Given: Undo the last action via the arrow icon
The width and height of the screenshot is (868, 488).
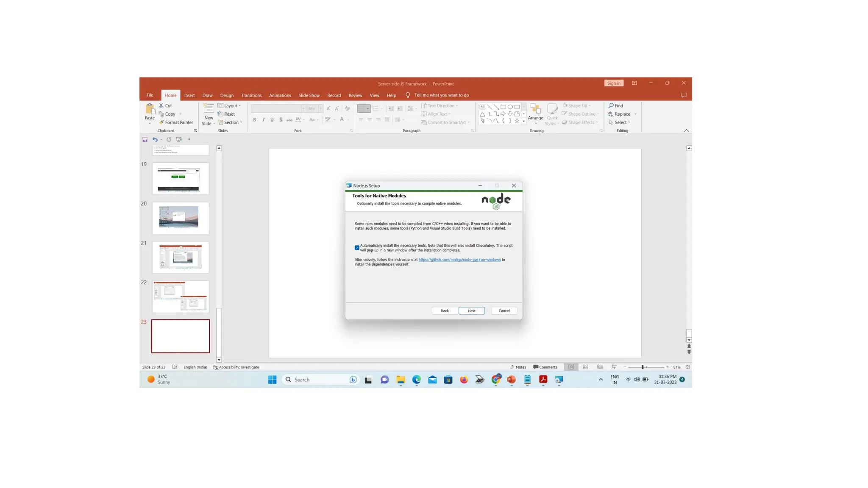Looking at the screenshot, I should tap(155, 139).
